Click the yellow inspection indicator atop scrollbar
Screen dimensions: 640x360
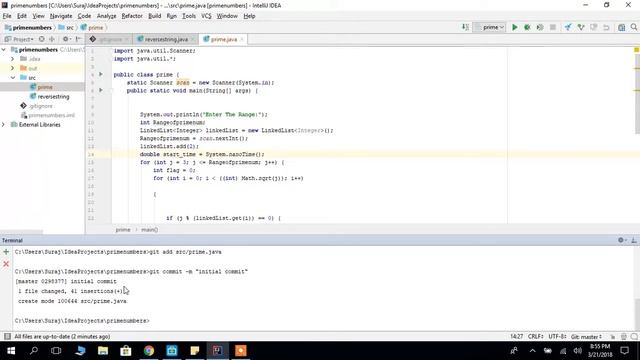click(636, 50)
